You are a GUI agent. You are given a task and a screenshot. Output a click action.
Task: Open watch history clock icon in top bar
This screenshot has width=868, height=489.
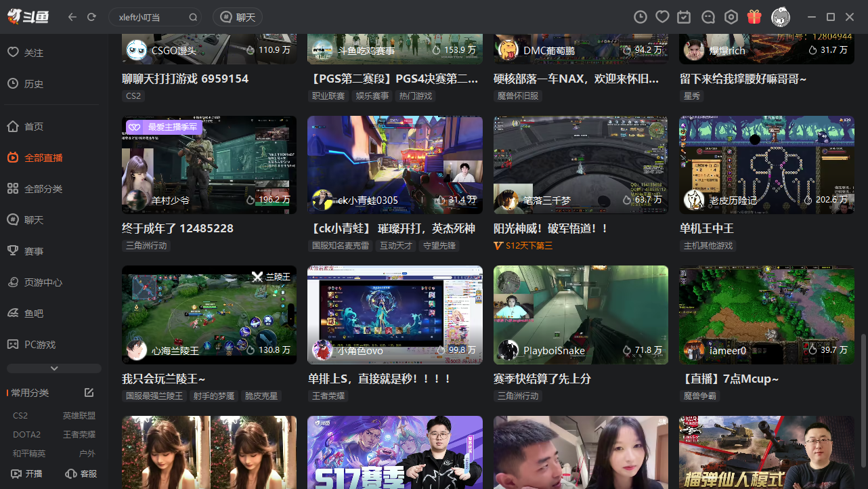click(x=641, y=17)
